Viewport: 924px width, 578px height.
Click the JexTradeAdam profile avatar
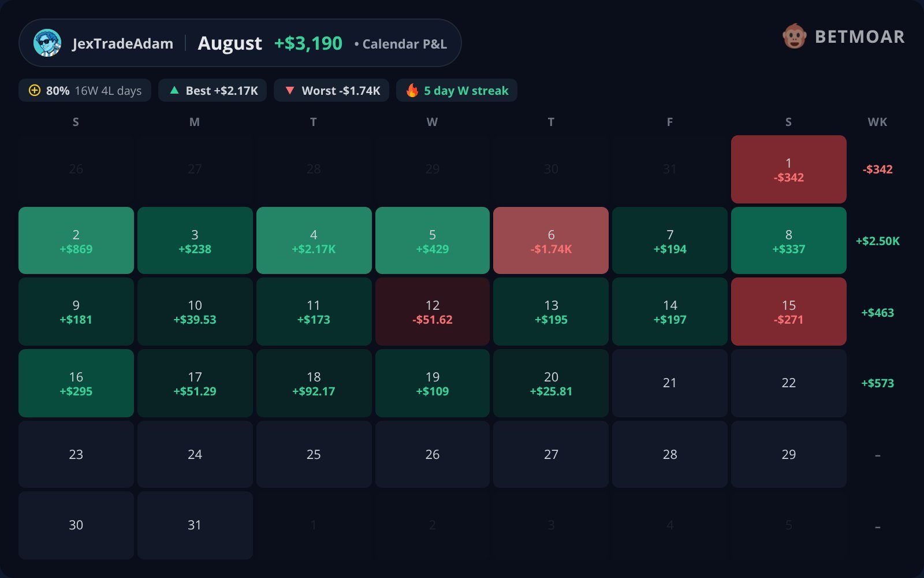tap(47, 43)
